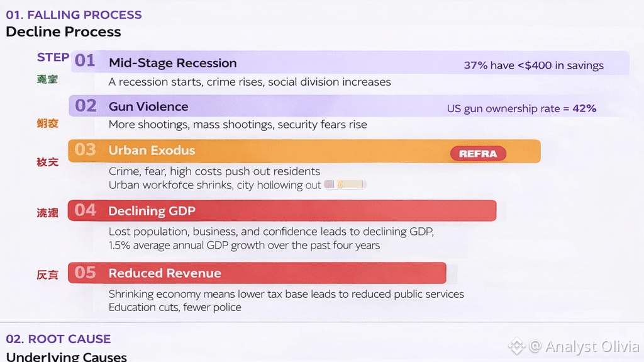The width and height of the screenshot is (644, 362).
Task: Click the US gun ownership rate statistic
Action: pos(521,108)
